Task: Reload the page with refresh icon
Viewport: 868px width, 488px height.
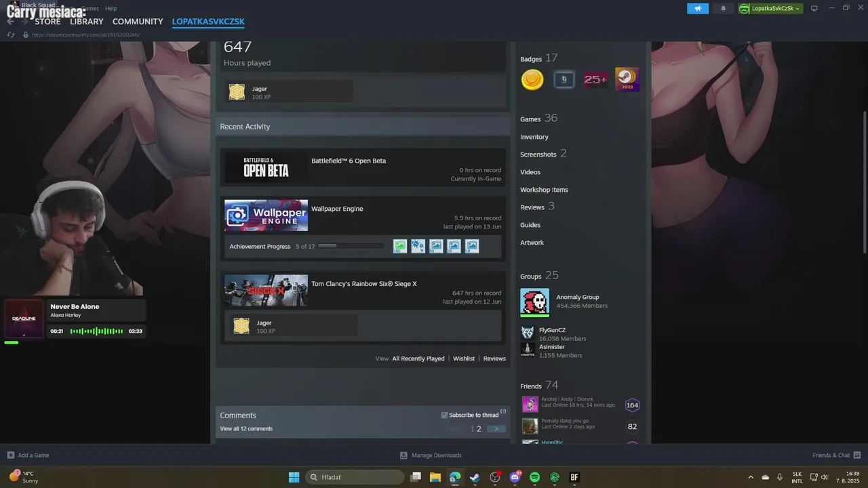Action: [x=11, y=35]
